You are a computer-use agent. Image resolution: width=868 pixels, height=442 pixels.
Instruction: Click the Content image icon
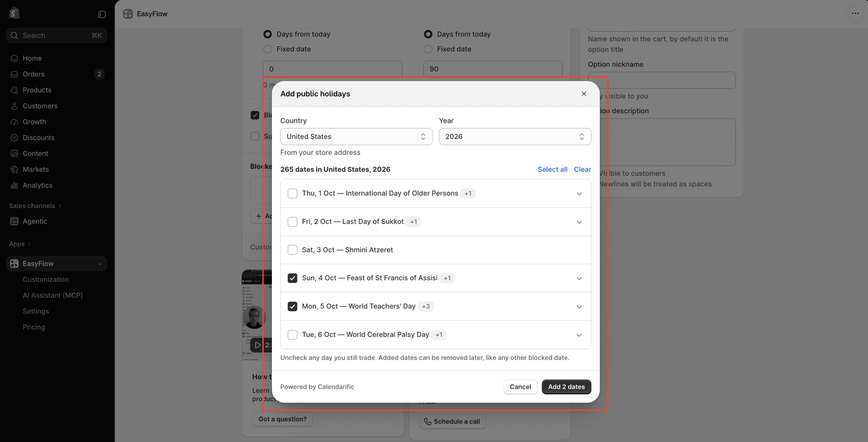(x=14, y=153)
